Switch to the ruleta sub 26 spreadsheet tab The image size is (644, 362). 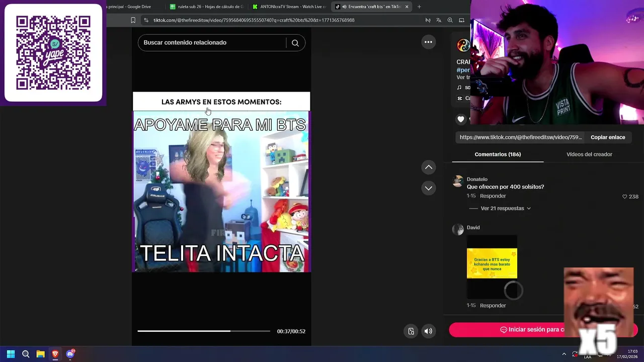pyautogui.click(x=207, y=7)
